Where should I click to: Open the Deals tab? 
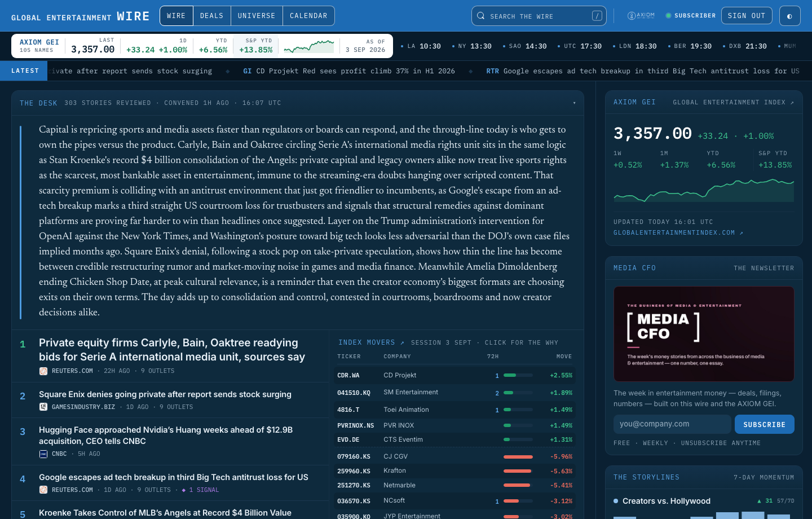(212, 16)
